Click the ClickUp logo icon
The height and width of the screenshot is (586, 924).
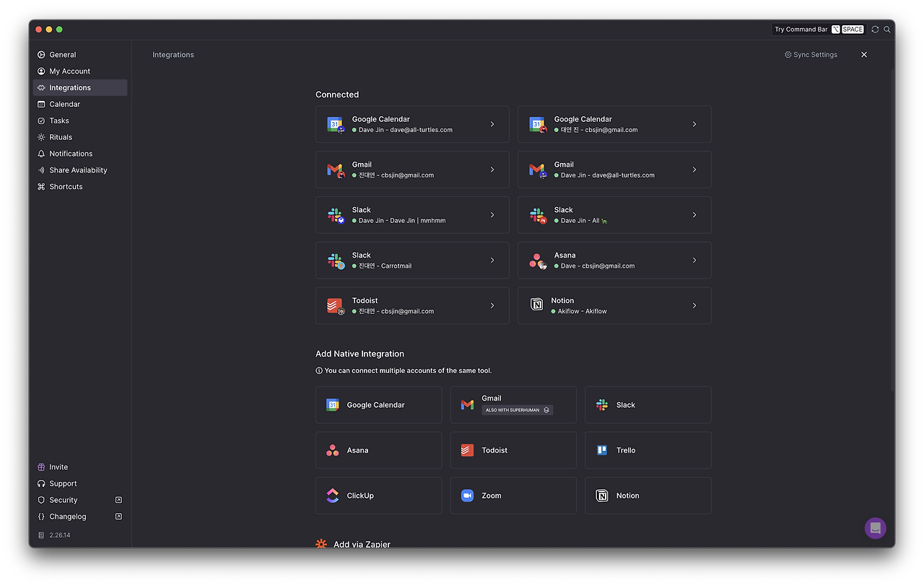point(332,496)
